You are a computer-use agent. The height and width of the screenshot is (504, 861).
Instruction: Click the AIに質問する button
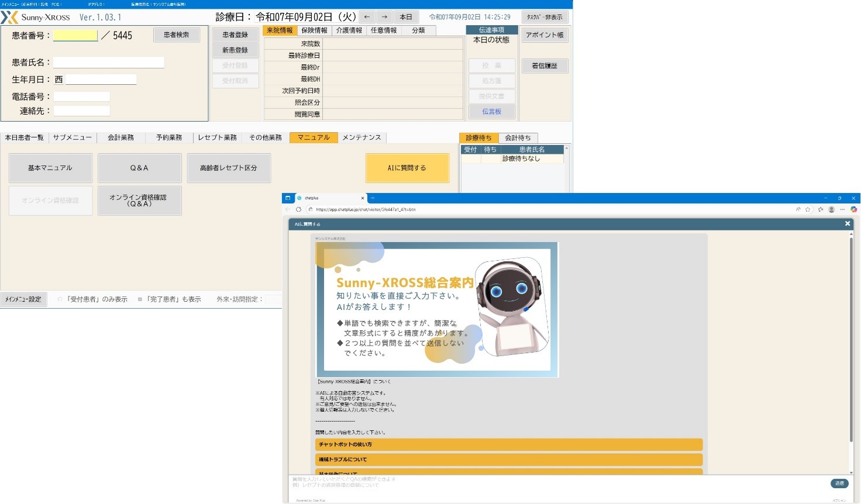[x=407, y=168]
